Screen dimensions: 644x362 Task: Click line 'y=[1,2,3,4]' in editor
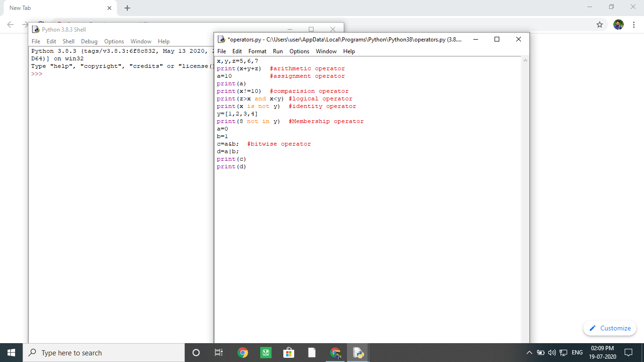pos(237,114)
